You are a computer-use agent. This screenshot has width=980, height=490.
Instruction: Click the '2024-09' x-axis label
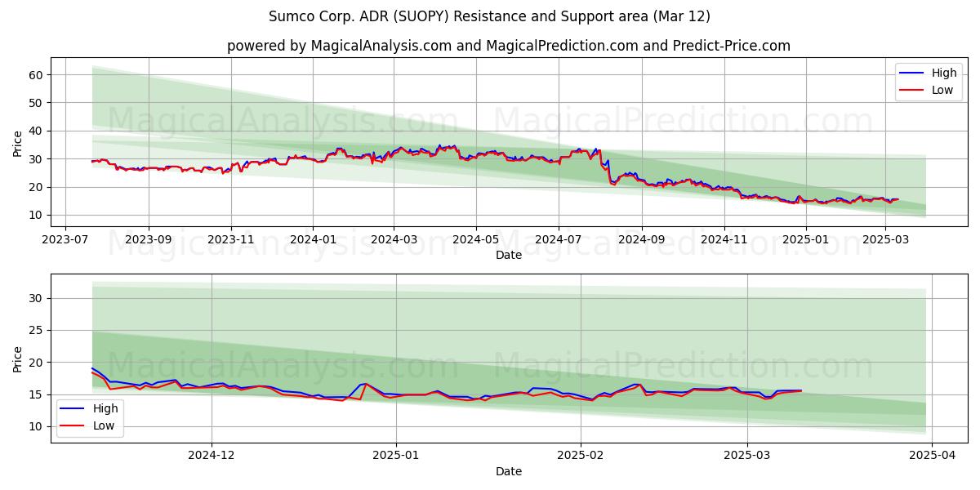tap(641, 241)
